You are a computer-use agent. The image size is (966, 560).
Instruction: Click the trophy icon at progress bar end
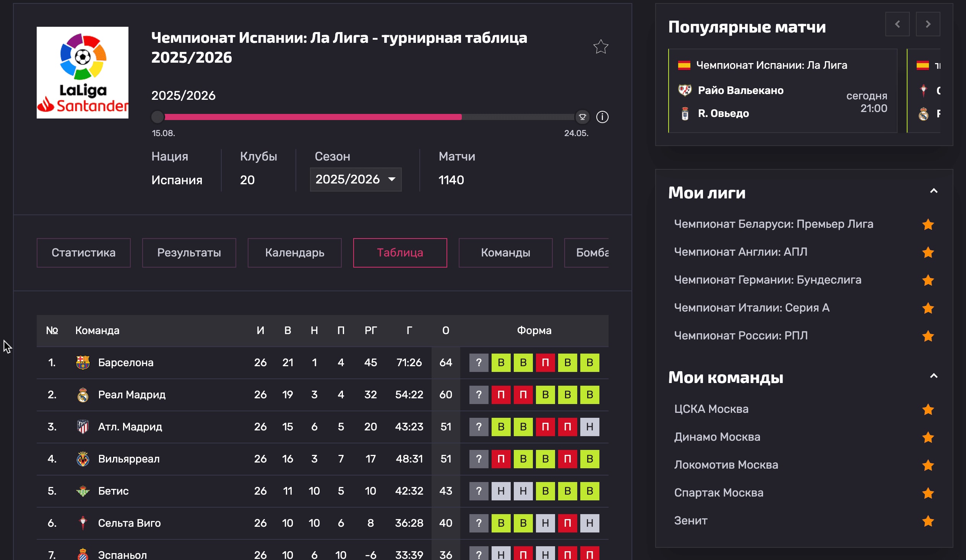tap(582, 117)
